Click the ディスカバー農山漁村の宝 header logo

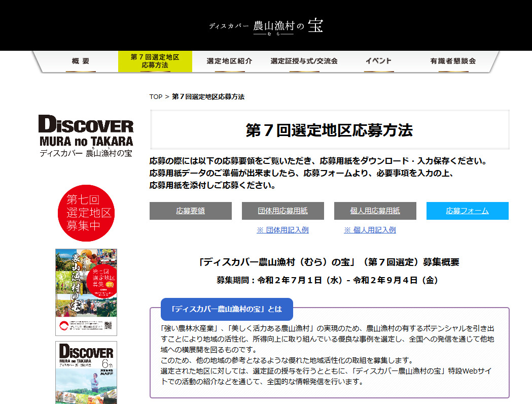(266, 25)
